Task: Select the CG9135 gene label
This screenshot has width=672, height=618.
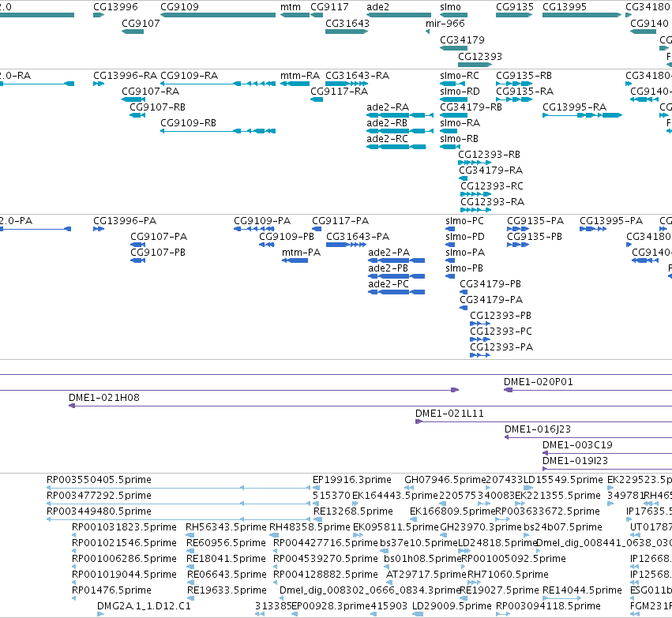Action: click(515, 7)
